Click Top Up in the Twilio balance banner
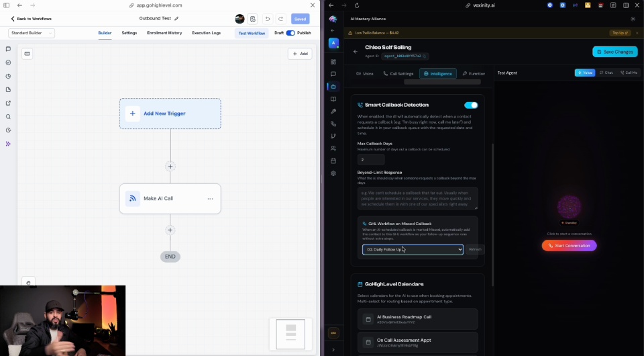 tap(619, 33)
